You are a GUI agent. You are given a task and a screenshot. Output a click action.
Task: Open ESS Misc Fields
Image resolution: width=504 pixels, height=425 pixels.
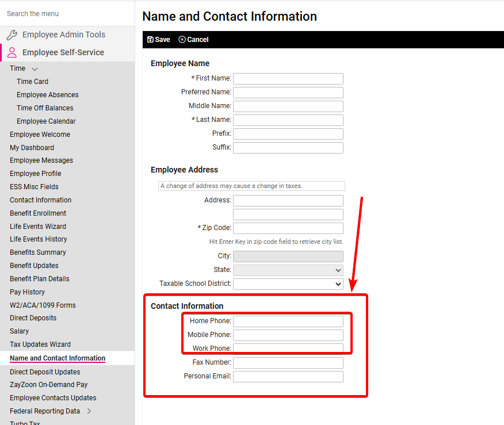(34, 187)
